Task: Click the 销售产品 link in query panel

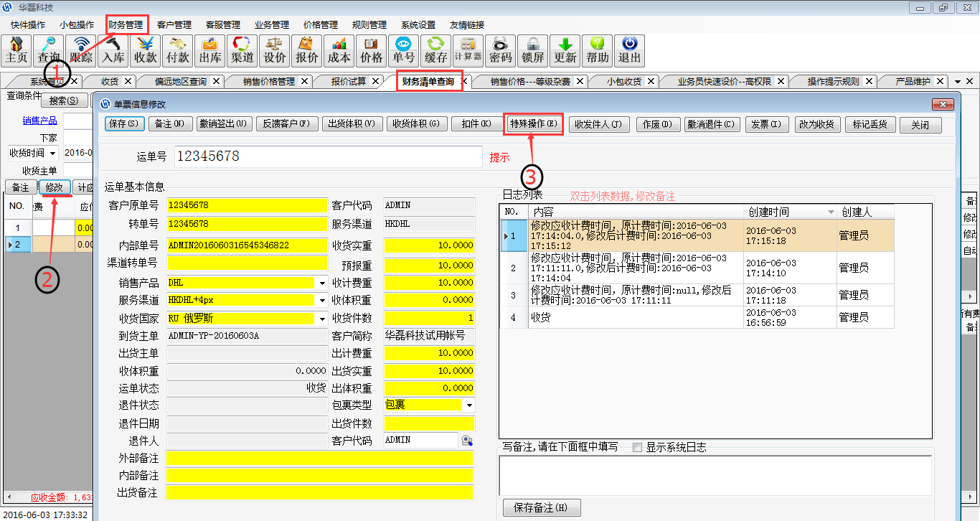Action: 39,121
